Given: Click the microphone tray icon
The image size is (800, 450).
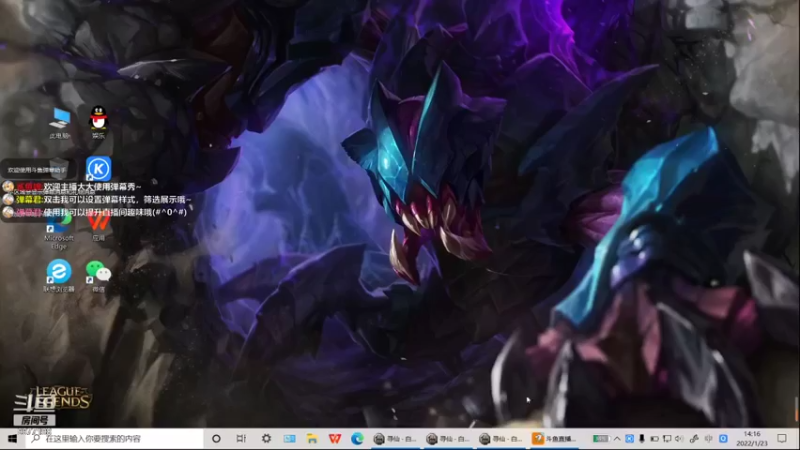Looking at the screenshot, I should [x=642, y=438].
